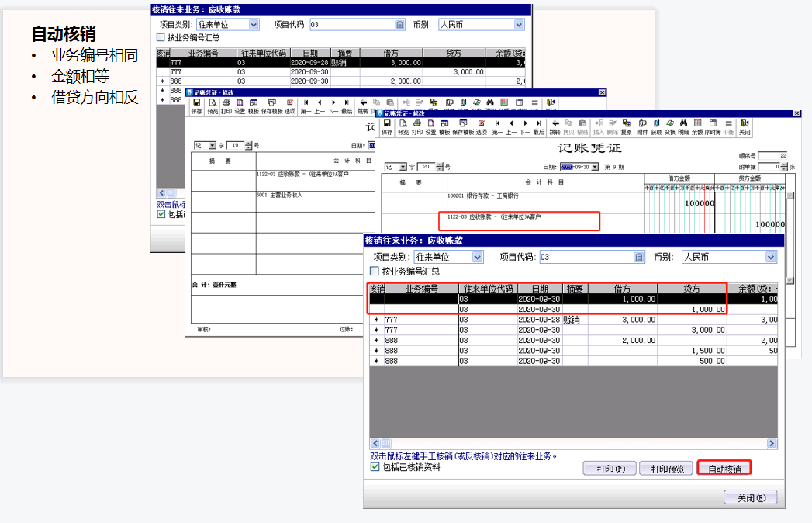The width and height of the screenshot is (812, 523).
Task: Click 跳转 icon in voucher 19 window
Action: [363, 106]
